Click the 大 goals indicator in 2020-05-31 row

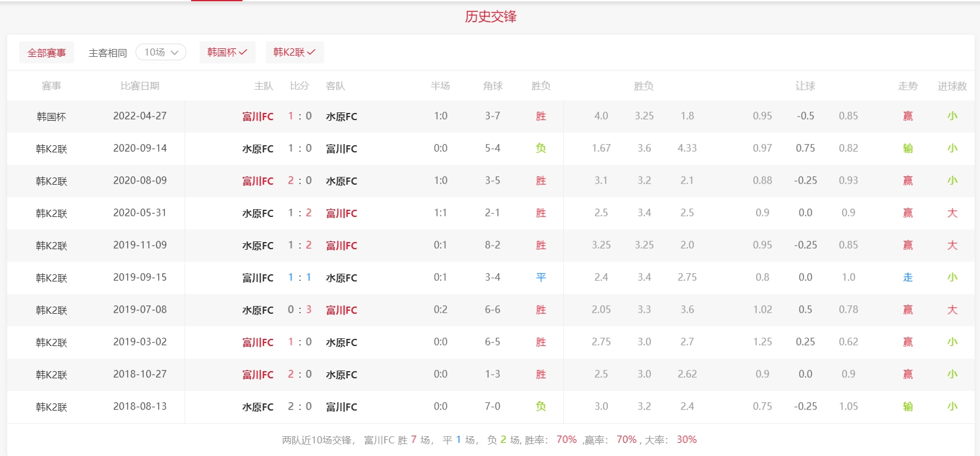pos(952,213)
